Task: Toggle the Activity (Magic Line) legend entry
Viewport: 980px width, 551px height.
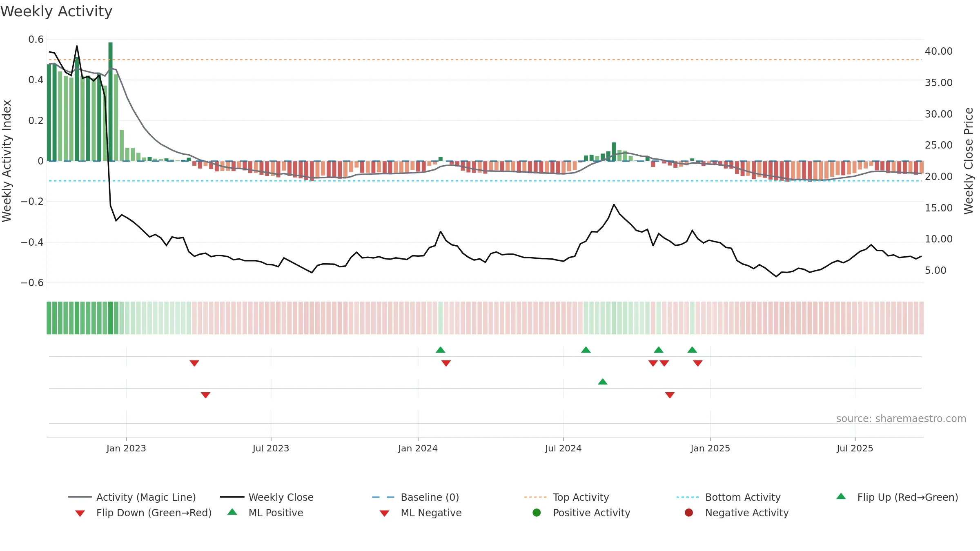Action: click(x=132, y=497)
